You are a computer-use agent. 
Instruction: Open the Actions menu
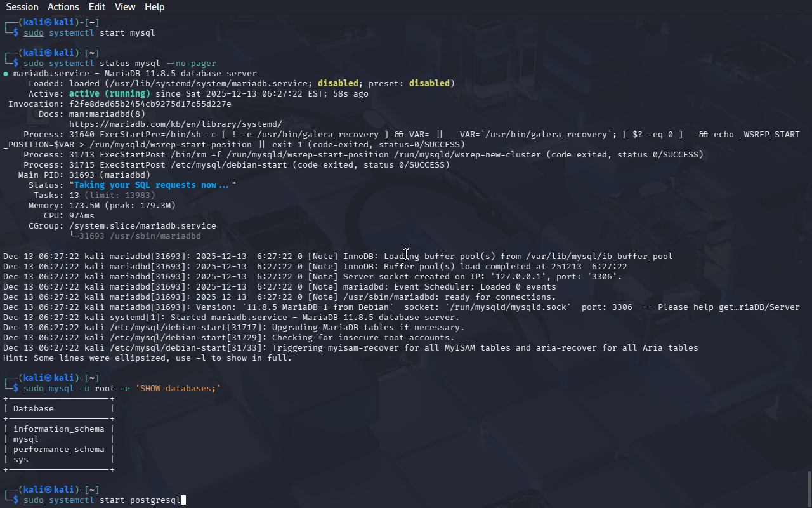tap(63, 7)
